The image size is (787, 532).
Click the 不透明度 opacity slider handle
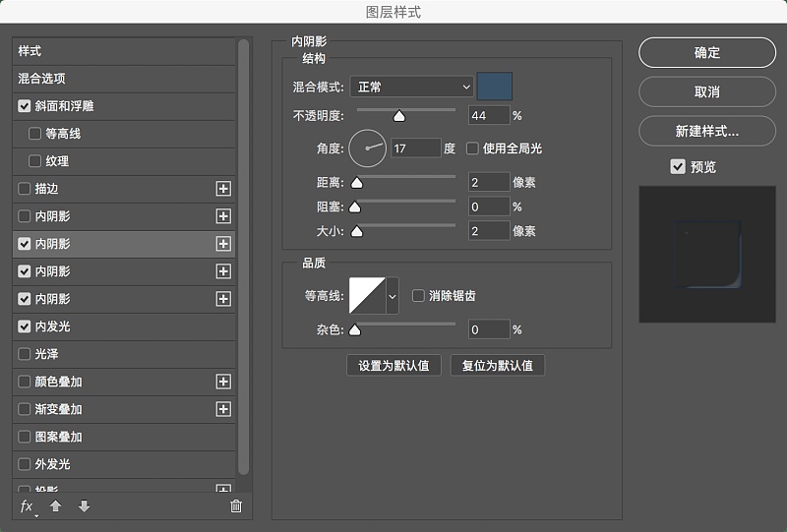(399, 116)
